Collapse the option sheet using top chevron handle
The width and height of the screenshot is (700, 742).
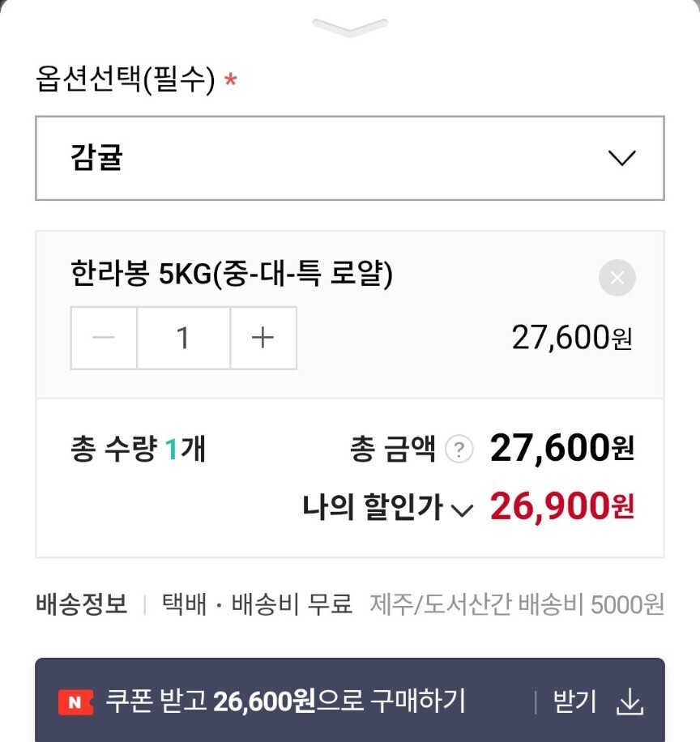pyautogui.click(x=350, y=27)
